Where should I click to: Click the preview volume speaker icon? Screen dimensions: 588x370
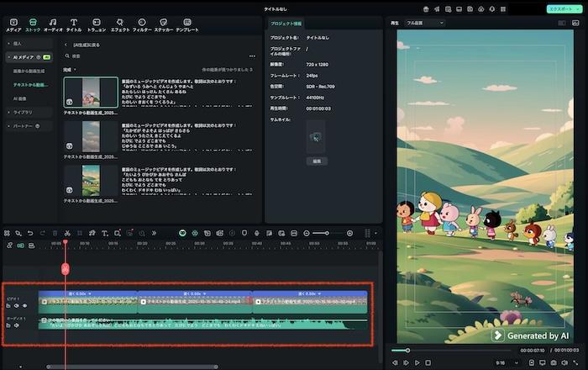[x=564, y=363]
